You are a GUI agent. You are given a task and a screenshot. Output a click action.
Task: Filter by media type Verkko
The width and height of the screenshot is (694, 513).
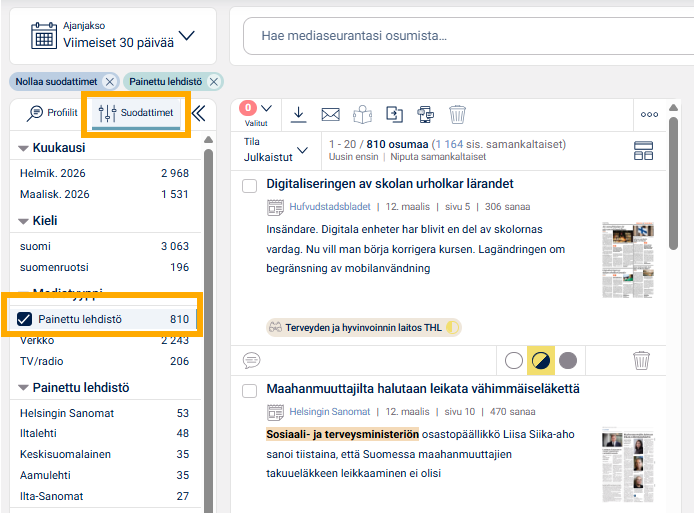(x=104, y=340)
